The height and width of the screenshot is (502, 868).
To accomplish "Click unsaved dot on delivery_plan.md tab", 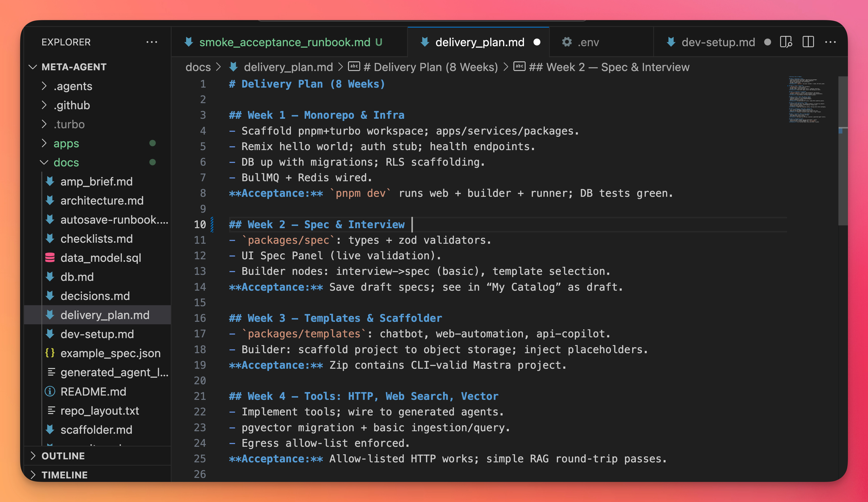I will point(537,42).
